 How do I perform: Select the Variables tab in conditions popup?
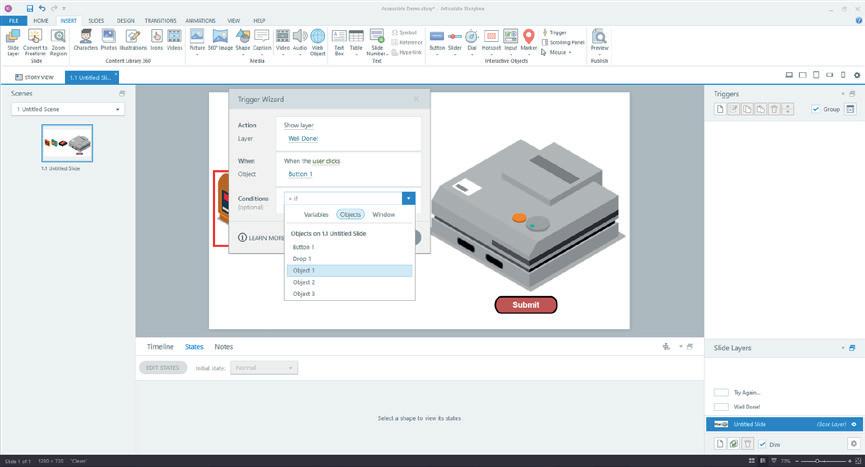pyautogui.click(x=316, y=214)
